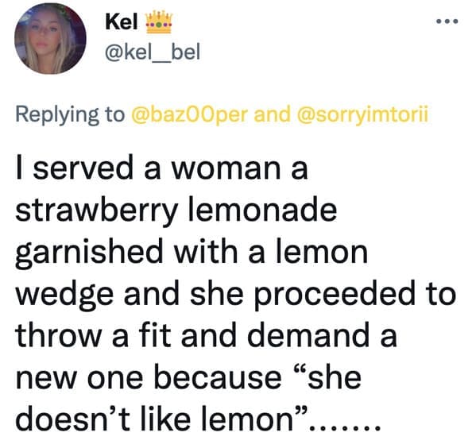Click the word "wedge" in the tweet
Screen dimensions: 476x448
click(64, 295)
